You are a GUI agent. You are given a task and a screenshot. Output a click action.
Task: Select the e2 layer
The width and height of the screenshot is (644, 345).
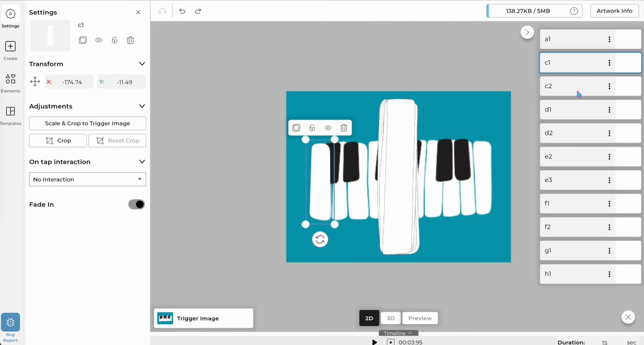tap(590, 156)
